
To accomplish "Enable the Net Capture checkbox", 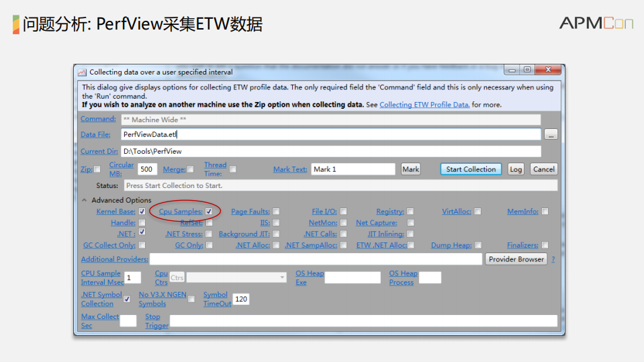I will [410, 223].
